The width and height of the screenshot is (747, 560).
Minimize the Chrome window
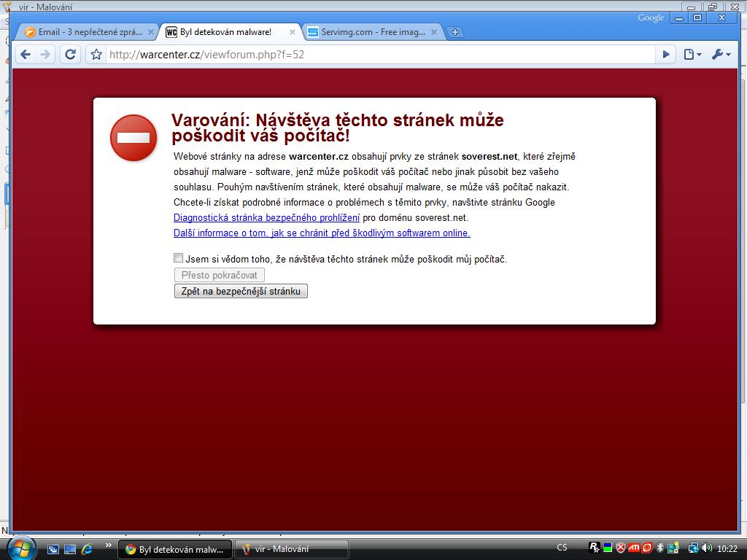click(x=679, y=18)
